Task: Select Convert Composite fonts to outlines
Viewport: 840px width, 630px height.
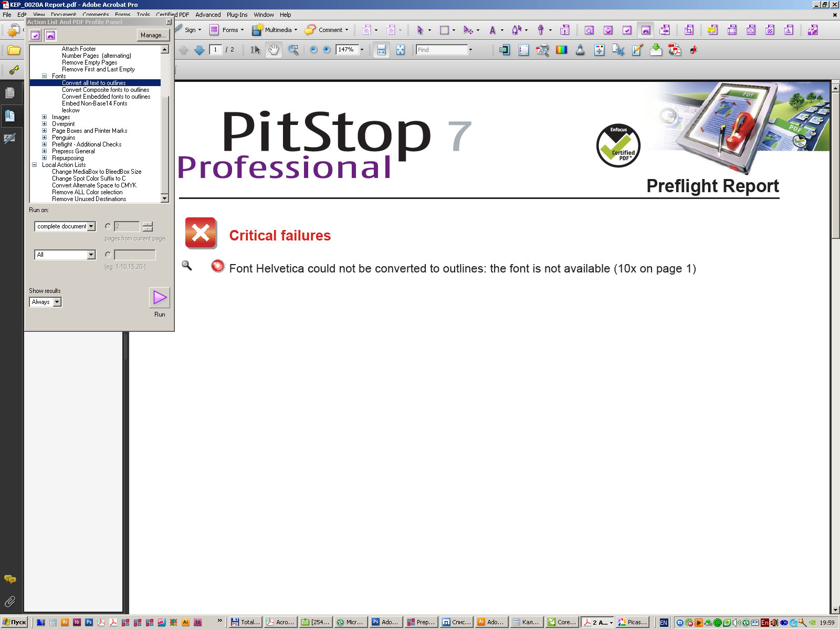Action: click(x=106, y=90)
